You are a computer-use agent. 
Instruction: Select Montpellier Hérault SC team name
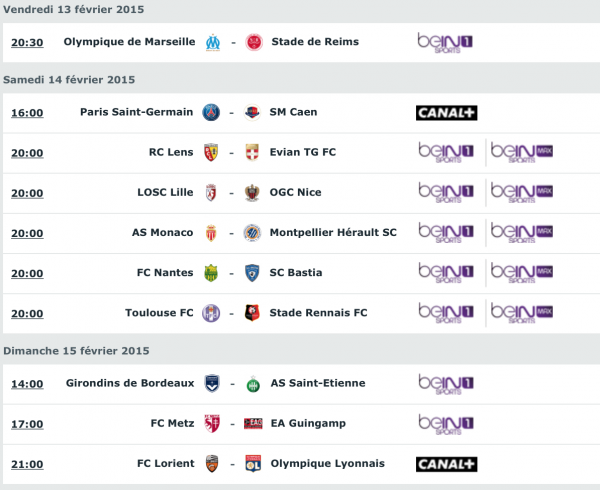coord(333,232)
